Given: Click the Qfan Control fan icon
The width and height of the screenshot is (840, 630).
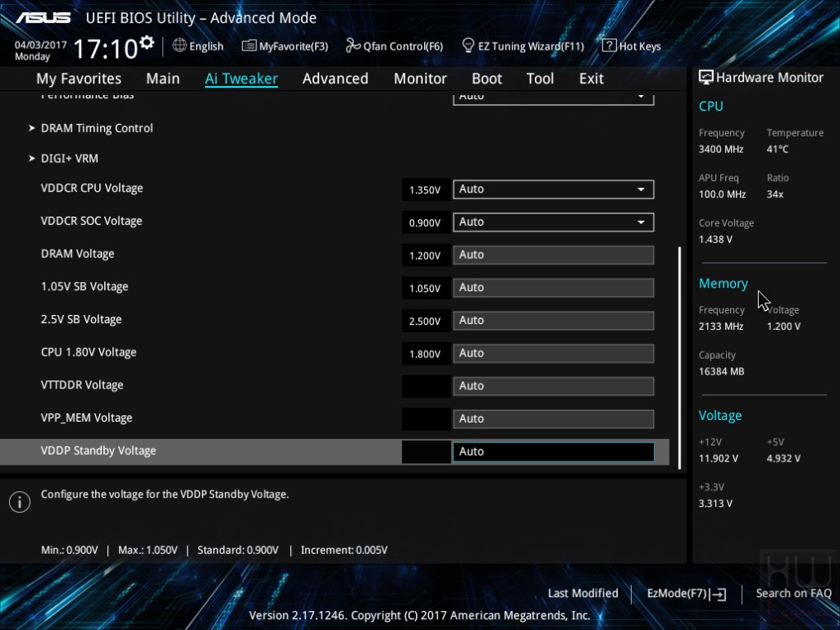Looking at the screenshot, I should tap(353, 46).
